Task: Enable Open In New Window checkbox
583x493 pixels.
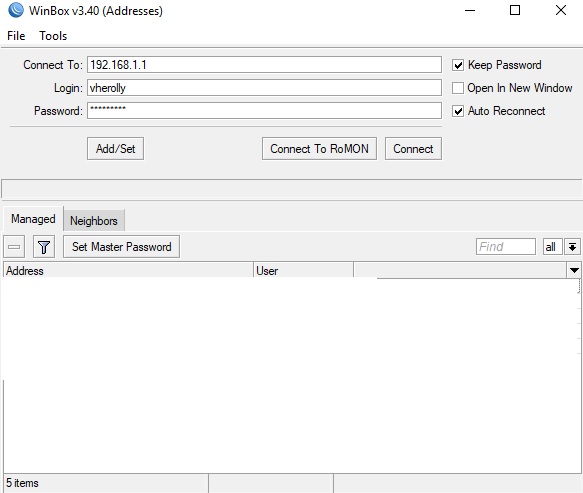Action: click(x=458, y=88)
